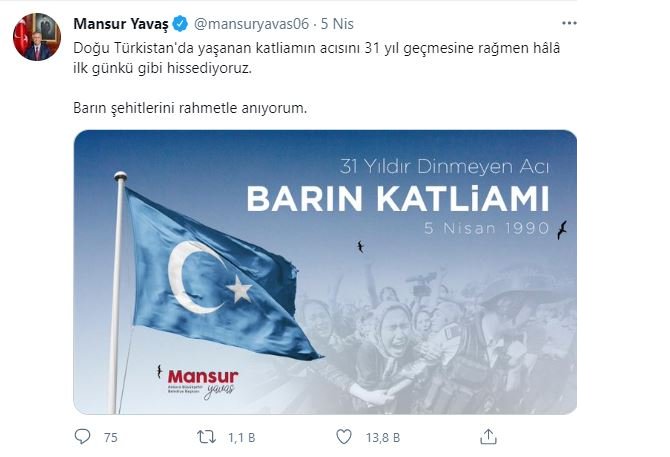View the 1,1 B retweets count
670x457 pixels.
click(x=241, y=437)
